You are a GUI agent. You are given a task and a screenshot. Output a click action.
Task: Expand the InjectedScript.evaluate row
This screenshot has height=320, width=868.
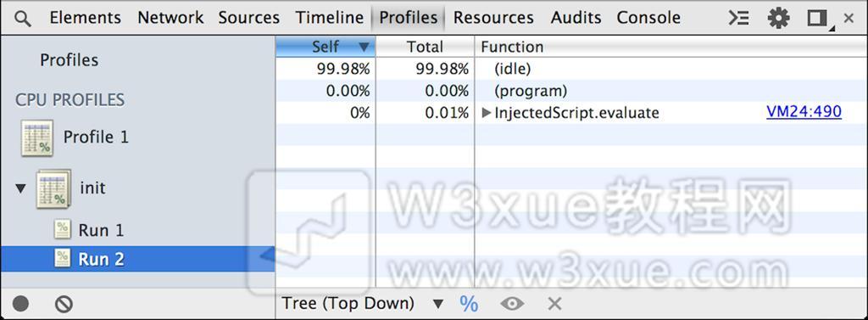486,113
